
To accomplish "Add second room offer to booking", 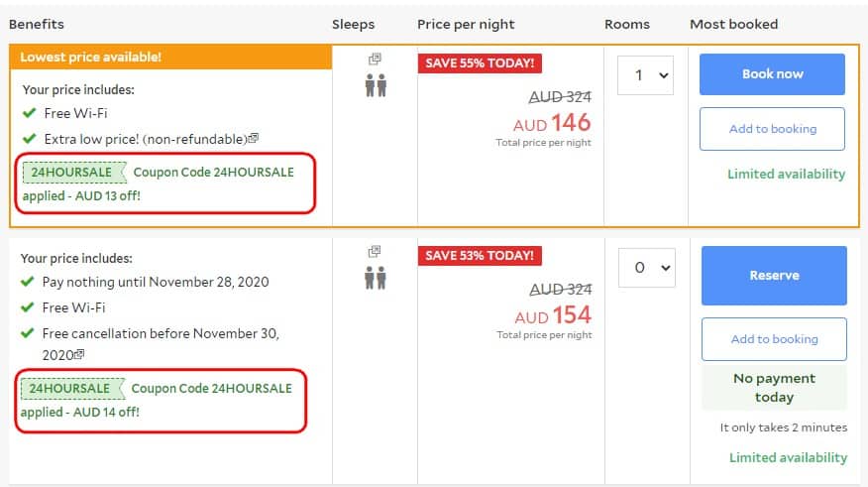I will click(774, 339).
